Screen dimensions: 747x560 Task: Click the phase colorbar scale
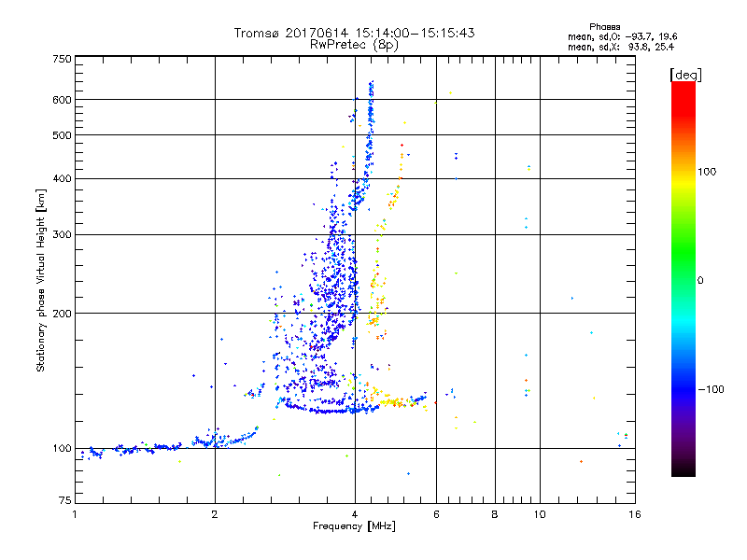pyautogui.click(x=684, y=278)
